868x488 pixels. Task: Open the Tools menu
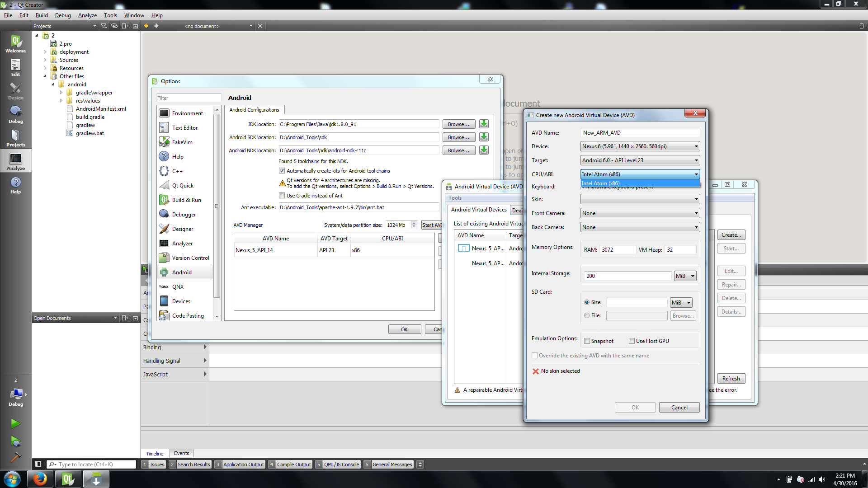(110, 15)
